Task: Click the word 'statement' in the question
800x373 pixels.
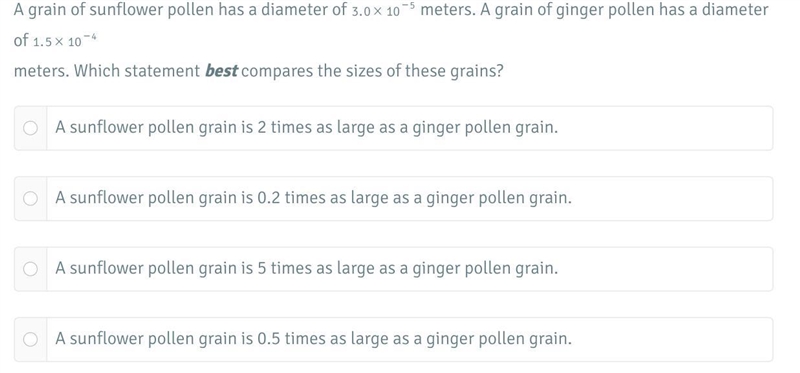Action: 162,71
